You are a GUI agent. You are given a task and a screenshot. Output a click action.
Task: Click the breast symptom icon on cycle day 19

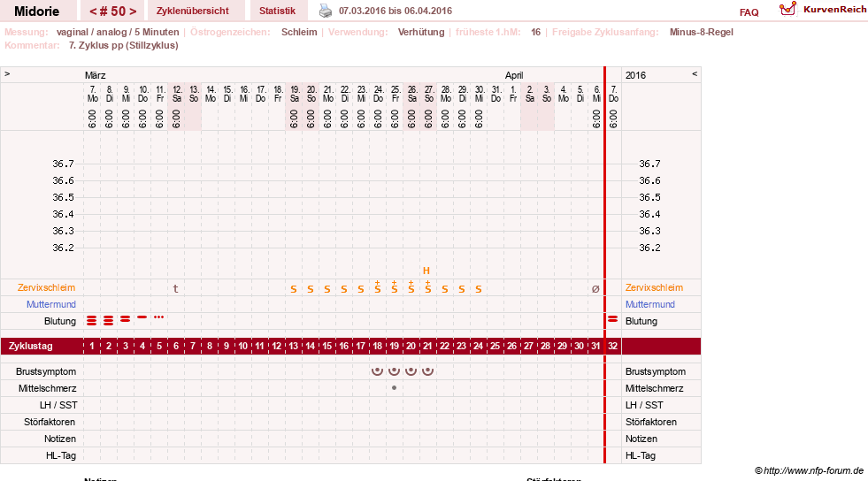[394, 371]
